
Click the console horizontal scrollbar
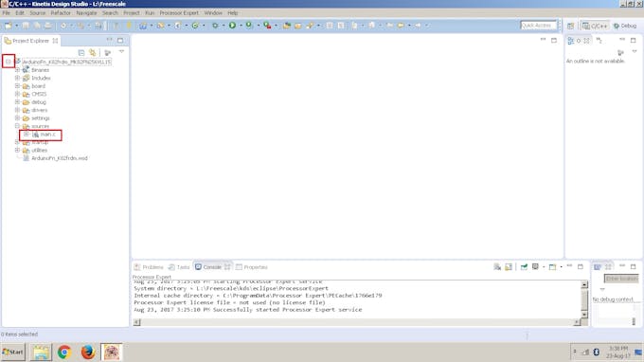click(356, 322)
